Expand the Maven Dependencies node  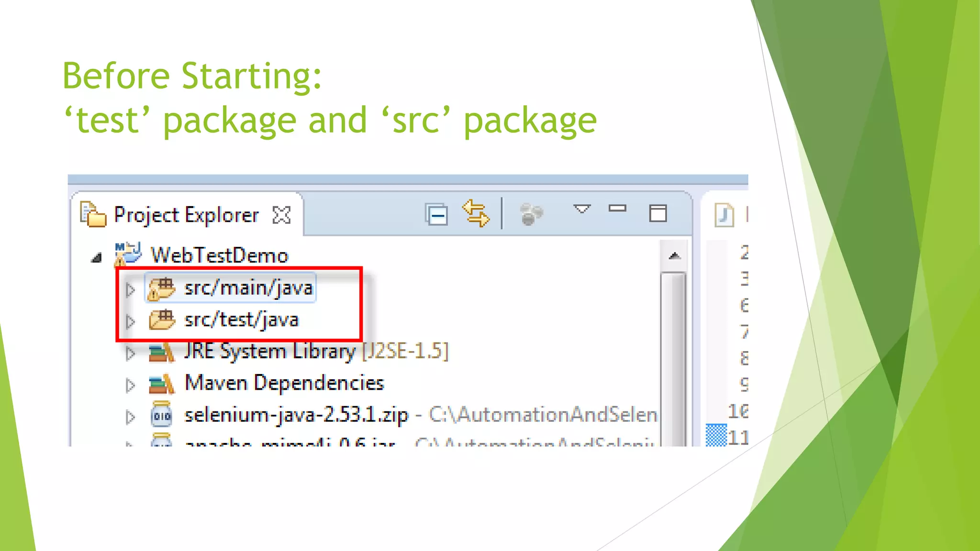tap(130, 385)
